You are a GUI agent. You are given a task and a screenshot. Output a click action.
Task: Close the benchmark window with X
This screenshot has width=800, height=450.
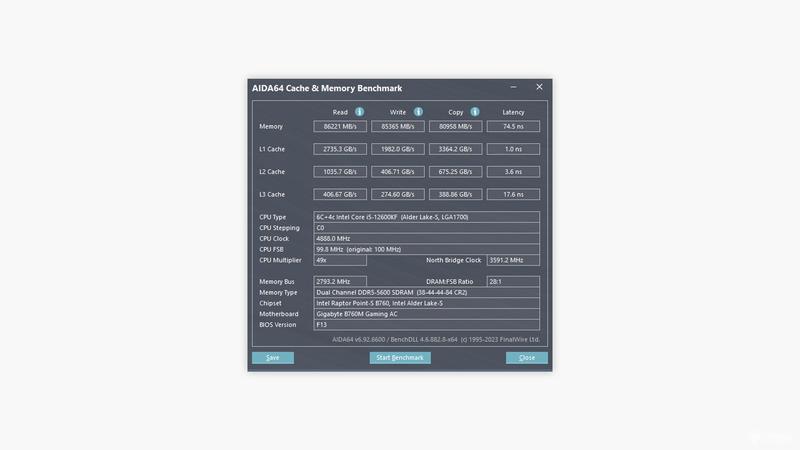pos(539,87)
